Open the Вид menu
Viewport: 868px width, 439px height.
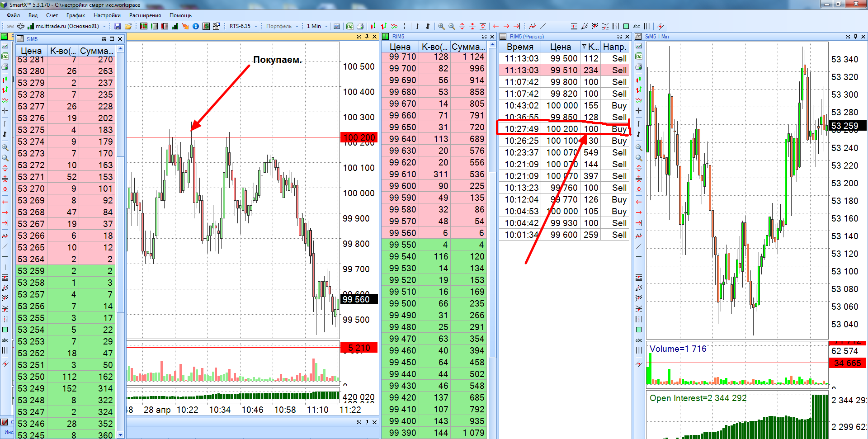[33, 15]
